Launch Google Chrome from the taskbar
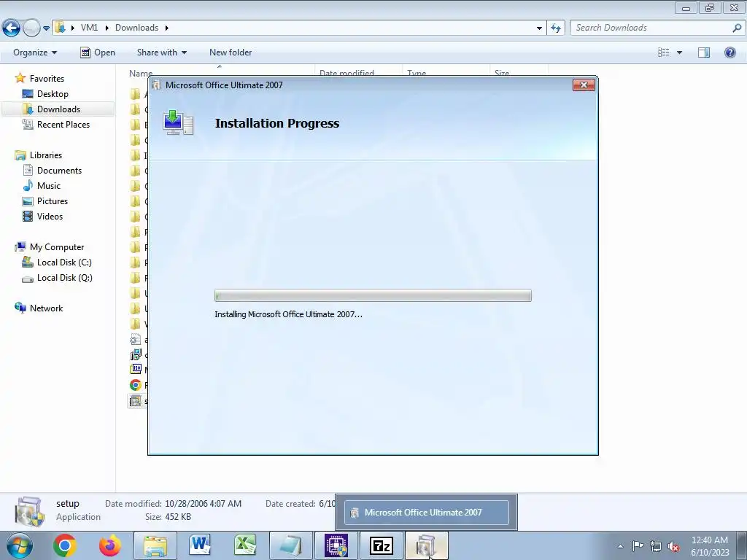The image size is (747, 560). [x=65, y=545]
